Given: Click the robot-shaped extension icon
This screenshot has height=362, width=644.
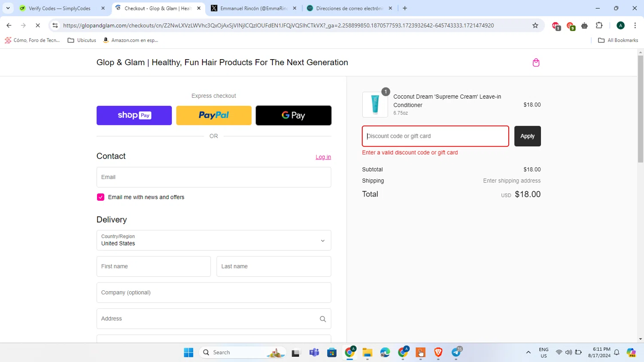Looking at the screenshot, I should pos(585,26).
